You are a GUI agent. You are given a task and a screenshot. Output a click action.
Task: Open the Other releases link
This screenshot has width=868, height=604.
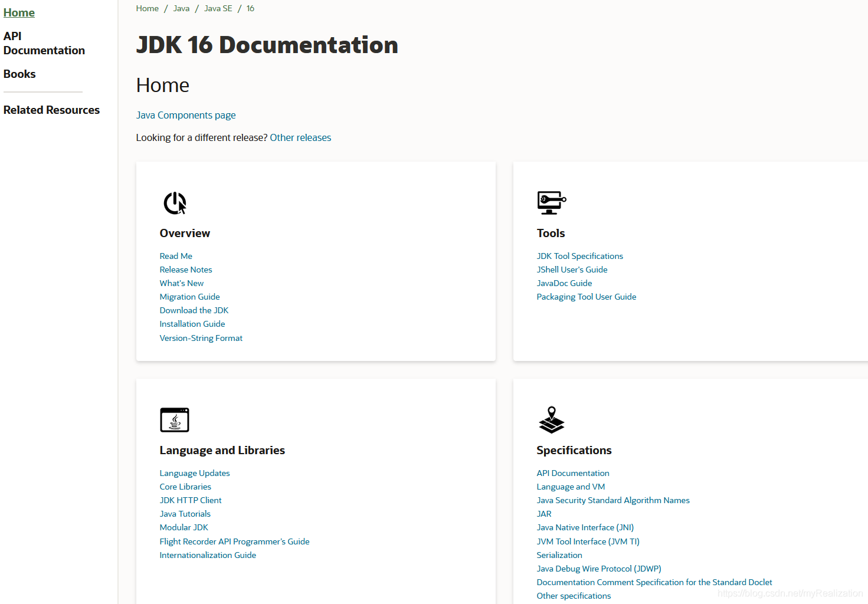tap(300, 137)
